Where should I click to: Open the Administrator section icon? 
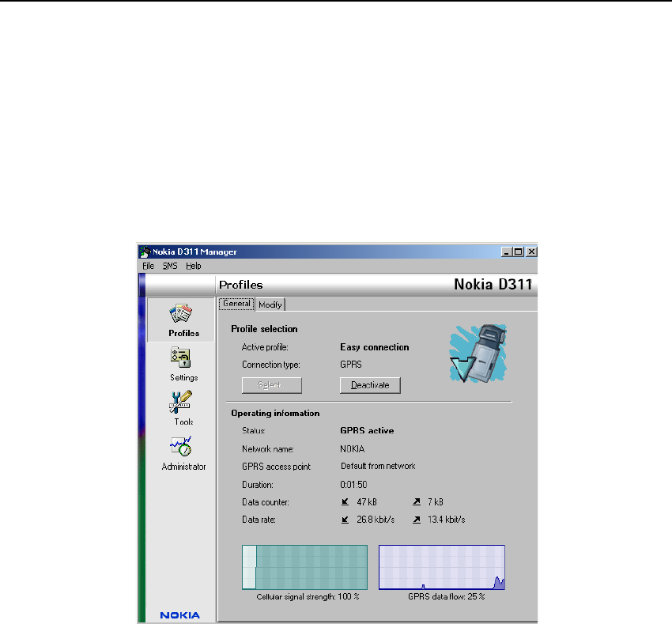pyautogui.click(x=181, y=447)
